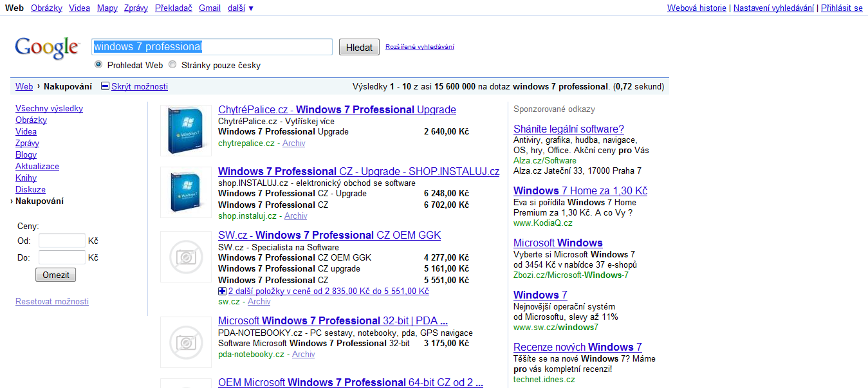Viewport: 868px width, 388px height.
Task: Open Obrázky in top navigation bar
Action: click(46, 8)
